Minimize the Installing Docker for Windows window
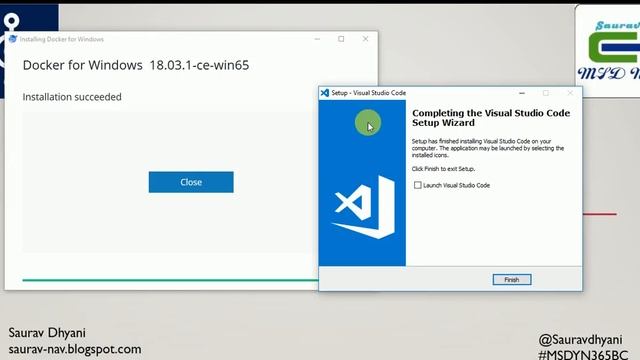640x360 pixels. pos(317,39)
